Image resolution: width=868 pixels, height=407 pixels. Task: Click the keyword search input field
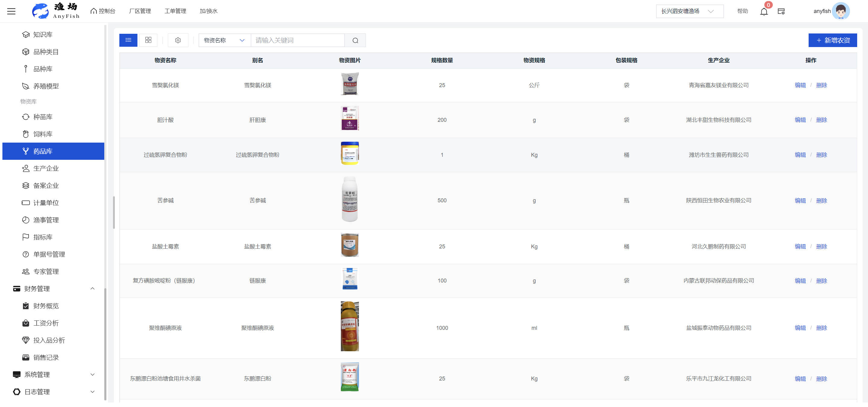[297, 40]
